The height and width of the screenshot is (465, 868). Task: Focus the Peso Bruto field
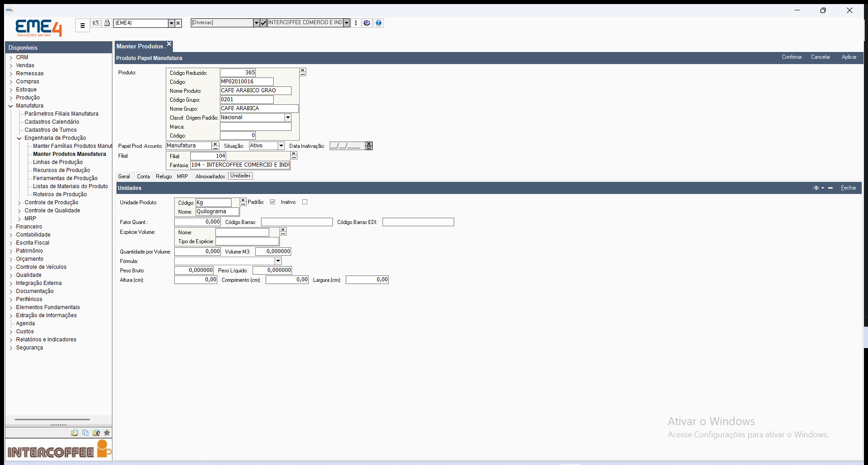[x=194, y=271]
